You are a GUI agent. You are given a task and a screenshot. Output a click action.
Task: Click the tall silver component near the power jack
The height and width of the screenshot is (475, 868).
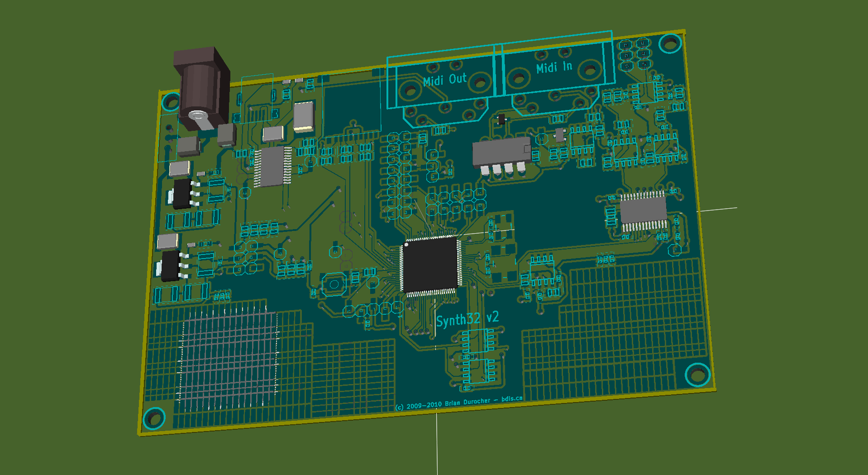(303, 116)
